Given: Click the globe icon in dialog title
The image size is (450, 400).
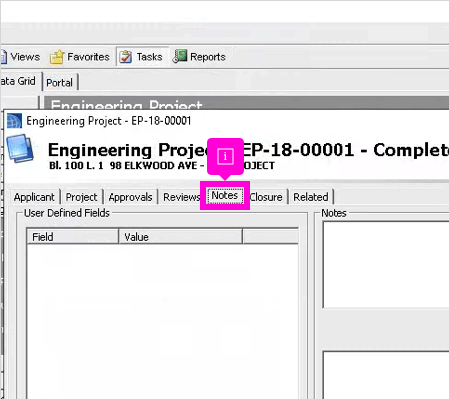Looking at the screenshot, I should tap(14, 121).
